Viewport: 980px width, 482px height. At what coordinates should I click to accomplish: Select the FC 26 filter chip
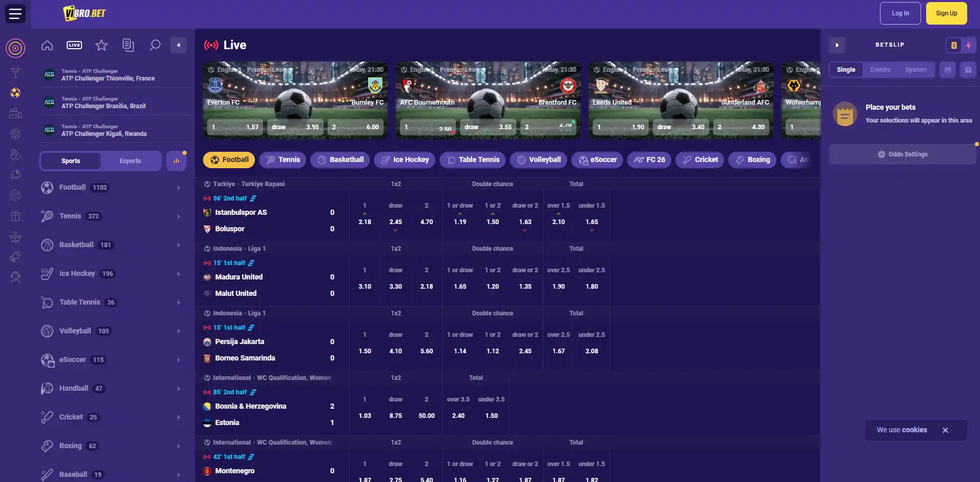649,160
